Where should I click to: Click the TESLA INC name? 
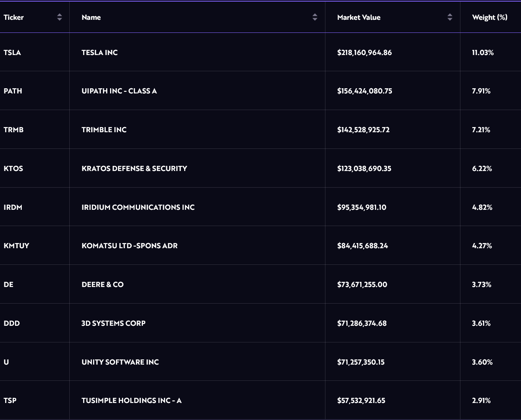pyautogui.click(x=99, y=53)
